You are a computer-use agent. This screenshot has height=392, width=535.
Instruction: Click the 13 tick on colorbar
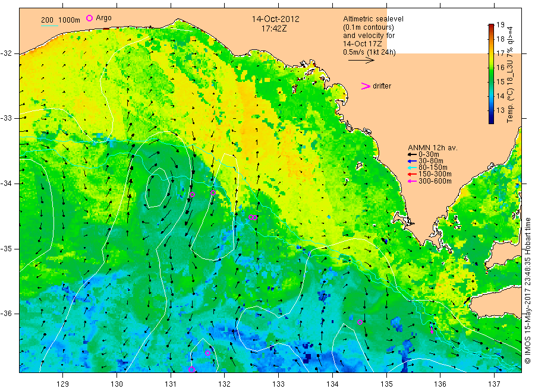tap(500, 110)
